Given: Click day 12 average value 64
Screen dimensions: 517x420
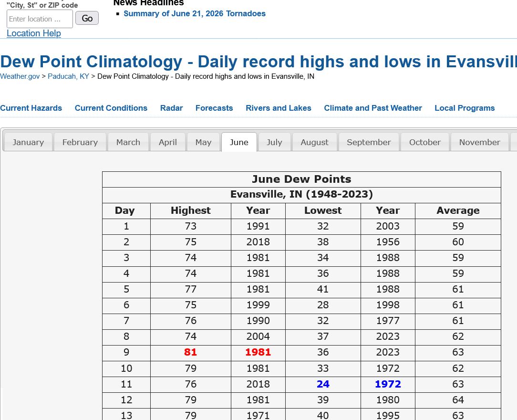Looking at the screenshot, I should pyautogui.click(x=458, y=400).
